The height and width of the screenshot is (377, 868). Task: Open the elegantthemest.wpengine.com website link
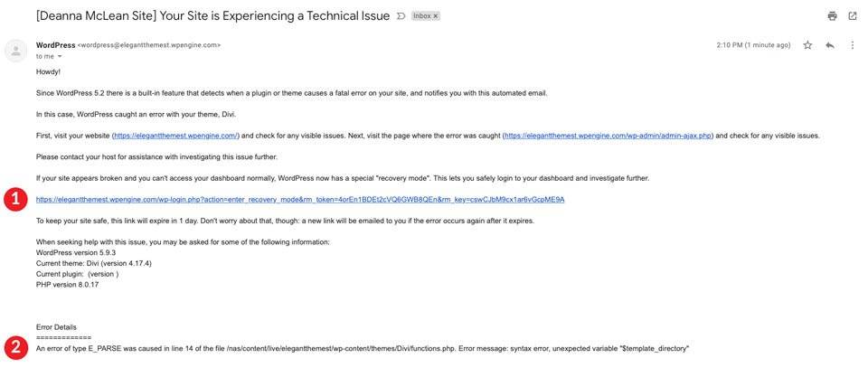coord(176,136)
